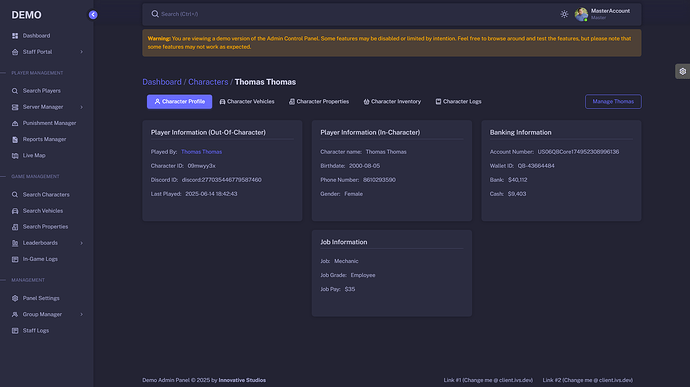This screenshot has height=387, width=690.
Task: Click the Account Number value text
Action: pyautogui.click(x=578, y=152)
